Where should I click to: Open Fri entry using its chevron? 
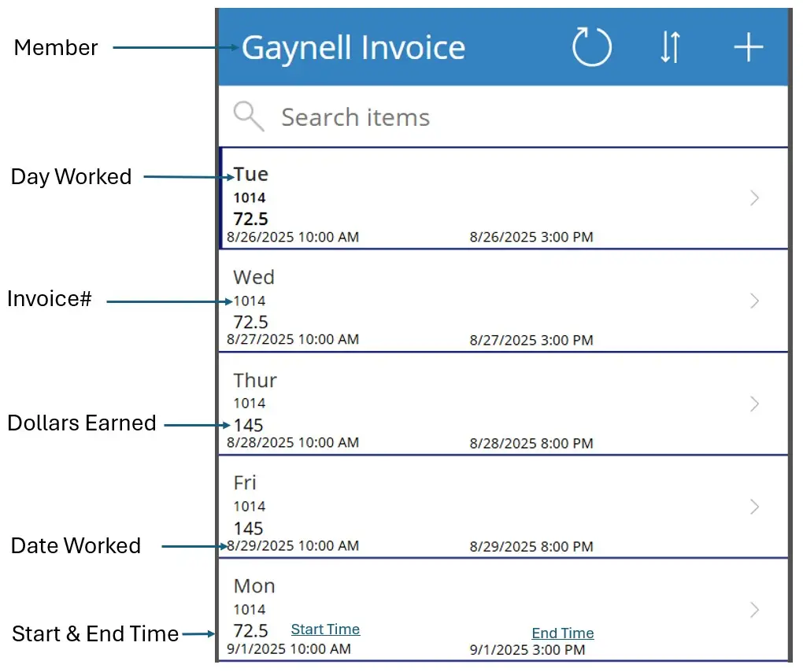[x=754, y=507]
